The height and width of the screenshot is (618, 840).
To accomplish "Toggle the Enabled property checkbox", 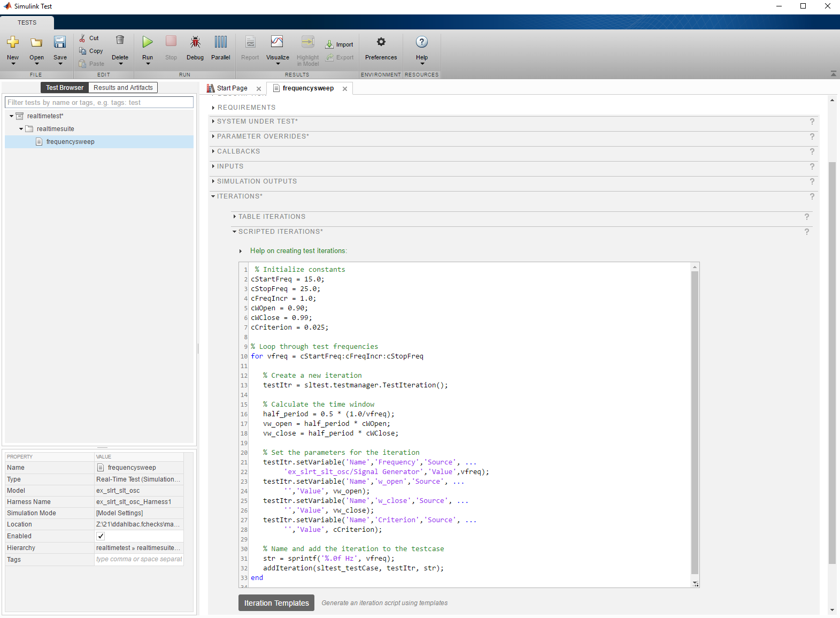I will pyautogui.click(x=101, y=536).
